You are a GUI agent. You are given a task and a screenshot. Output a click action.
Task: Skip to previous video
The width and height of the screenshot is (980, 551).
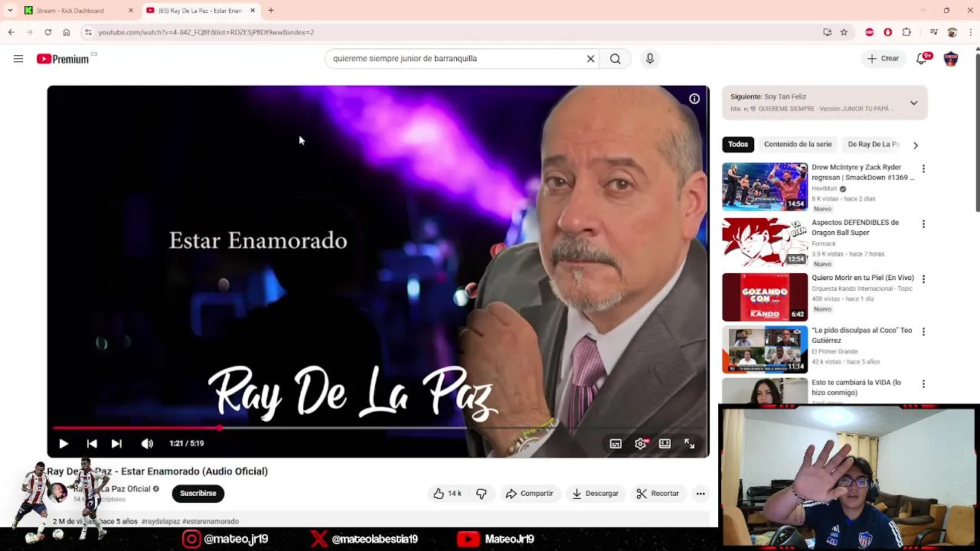[92, 443]
